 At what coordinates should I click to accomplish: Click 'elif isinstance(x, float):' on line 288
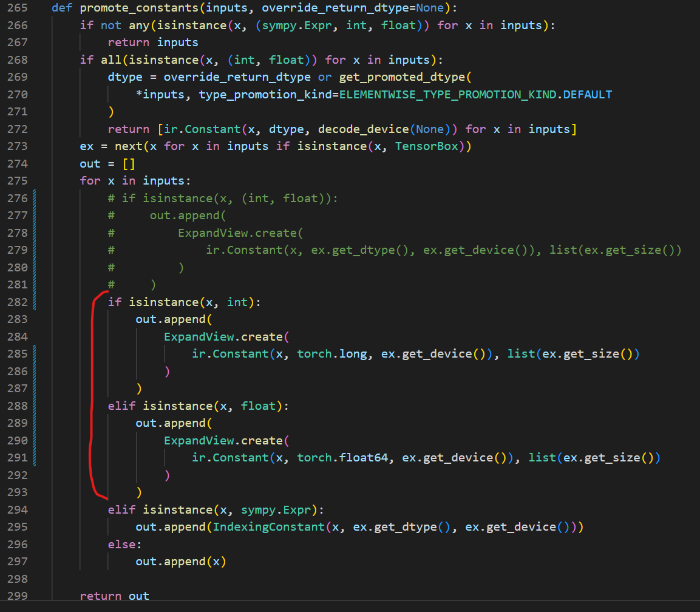[198, 406]
